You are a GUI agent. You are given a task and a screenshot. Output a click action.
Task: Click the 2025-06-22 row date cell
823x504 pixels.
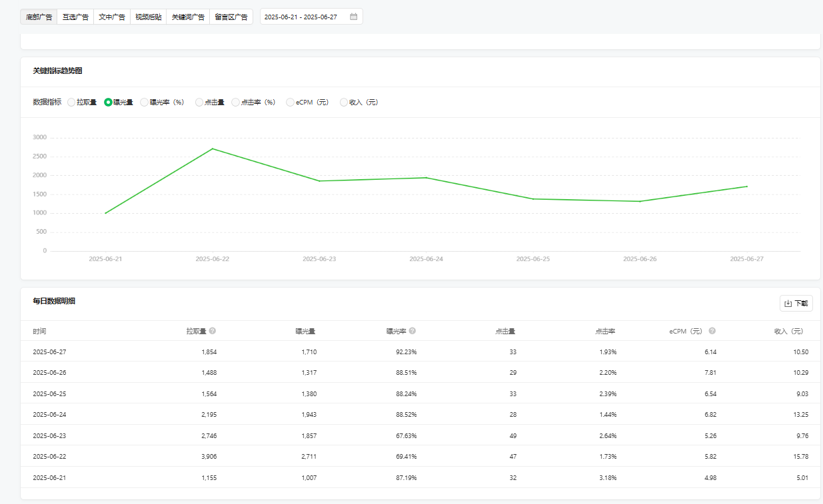pos(49,456)
